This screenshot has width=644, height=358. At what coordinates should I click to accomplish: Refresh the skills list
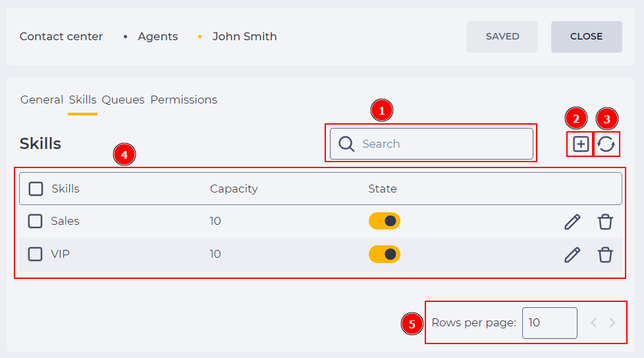click(x=606, y=144)
